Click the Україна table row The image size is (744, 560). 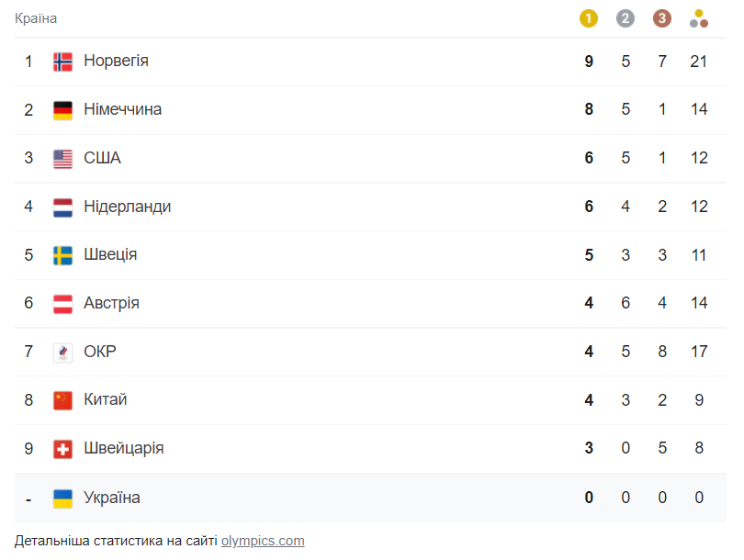367,497
